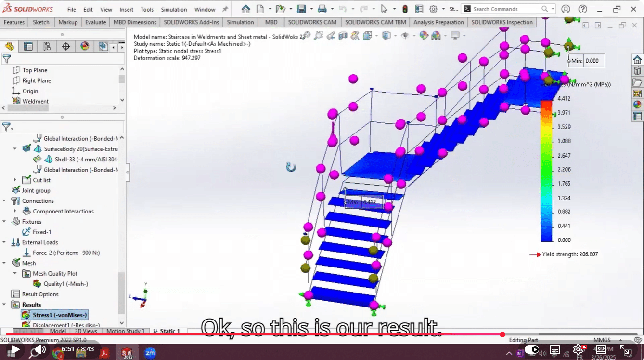The height and width of the screenshot is (360, 644).
Task: Expand the Cut list folder
Action: click(x=15, y=180)
